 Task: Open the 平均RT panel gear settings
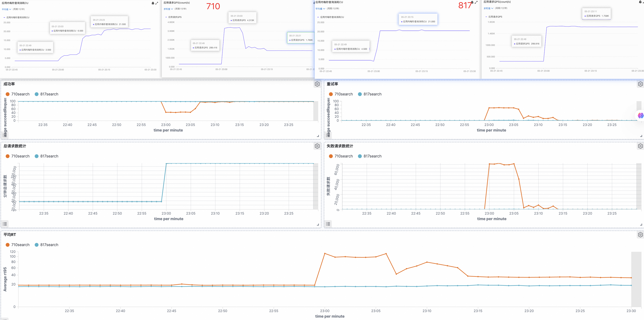(x=640, y=235)
